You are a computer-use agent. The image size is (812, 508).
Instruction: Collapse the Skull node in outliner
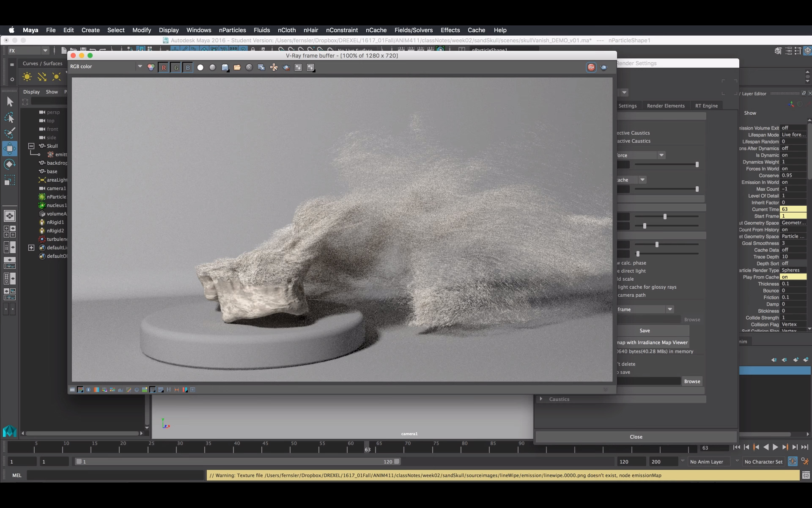click(x=31, y=146)
